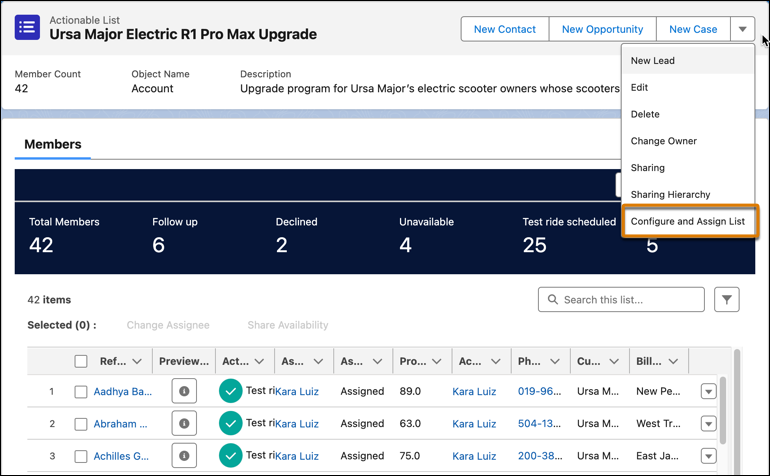Click the Unavailable 4 metric tile
The image size is (770, 476).
426,237
